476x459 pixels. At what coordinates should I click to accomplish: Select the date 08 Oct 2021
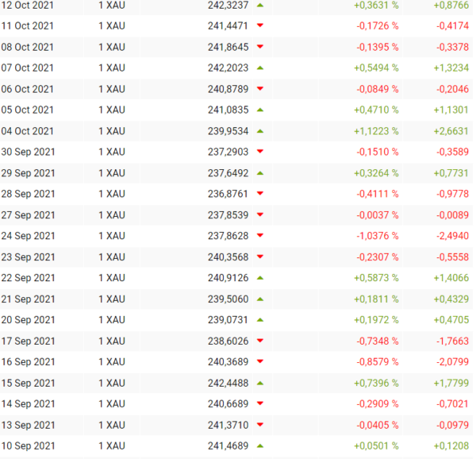(27, 47)
